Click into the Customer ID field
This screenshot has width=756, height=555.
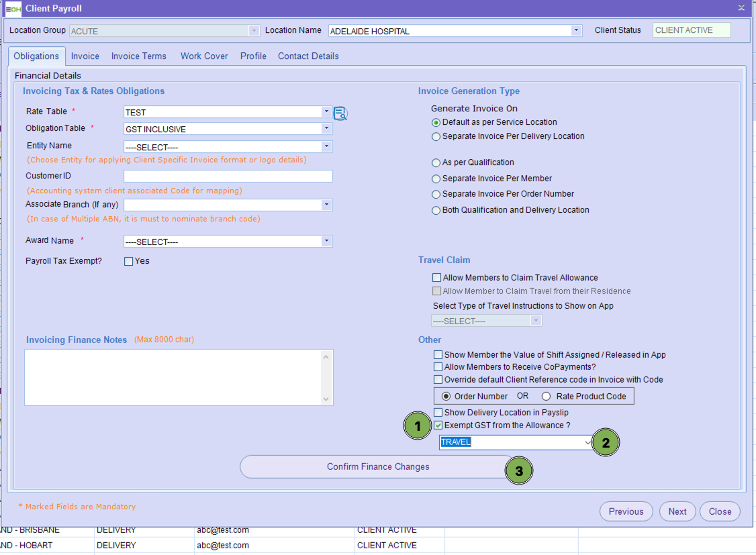[x=228, y=176]
